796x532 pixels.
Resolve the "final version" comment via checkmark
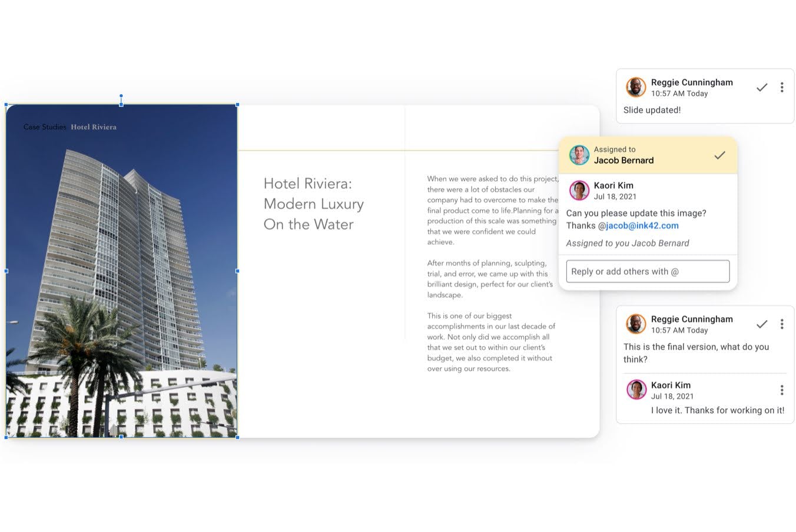[x=762, y=324]
